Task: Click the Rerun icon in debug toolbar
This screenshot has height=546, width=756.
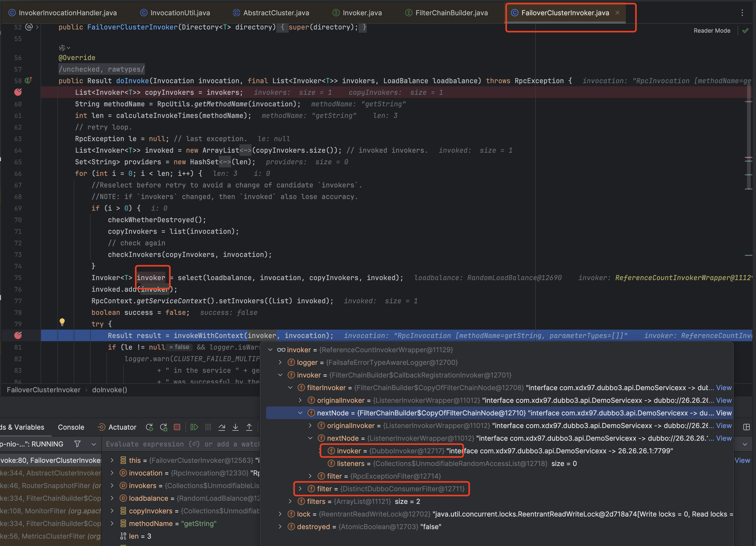Action: coord(149,427)
